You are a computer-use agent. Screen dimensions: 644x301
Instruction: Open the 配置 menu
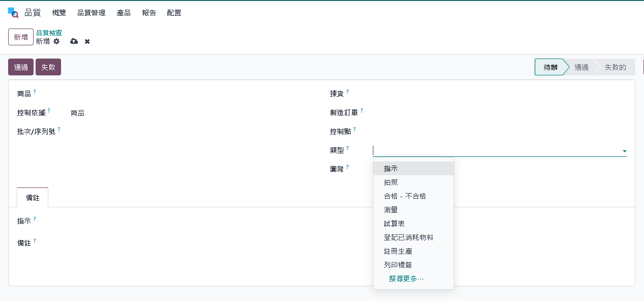point(174,13)
